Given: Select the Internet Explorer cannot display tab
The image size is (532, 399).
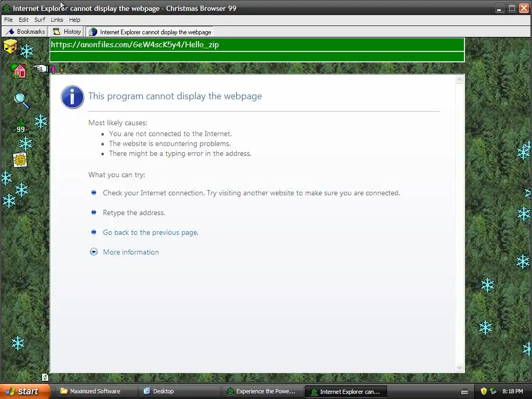Looking at the screenshot, I should click(x=150, y=32).
